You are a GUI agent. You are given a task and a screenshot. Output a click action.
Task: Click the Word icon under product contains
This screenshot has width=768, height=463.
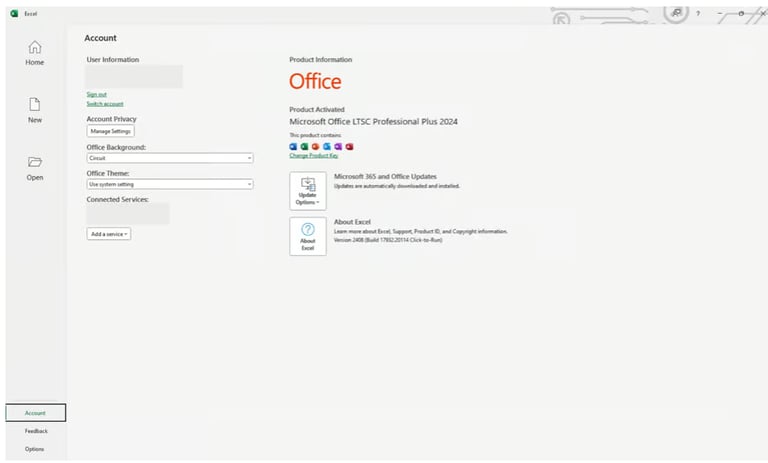pos(293,146)
